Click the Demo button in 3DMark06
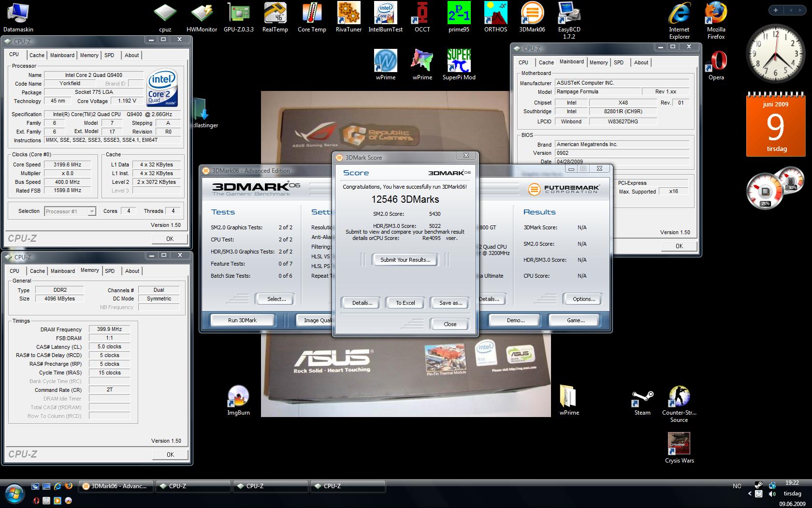812x508 pixels. (x=516, y=320)
